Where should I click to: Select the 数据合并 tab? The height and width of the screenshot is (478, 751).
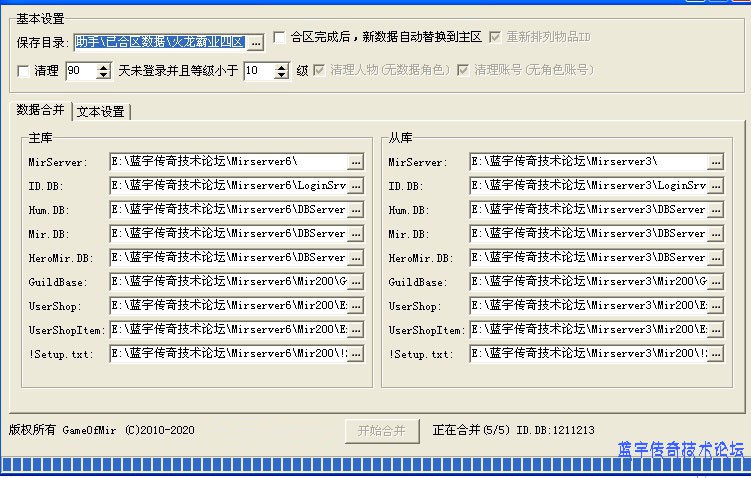point(40,110)
